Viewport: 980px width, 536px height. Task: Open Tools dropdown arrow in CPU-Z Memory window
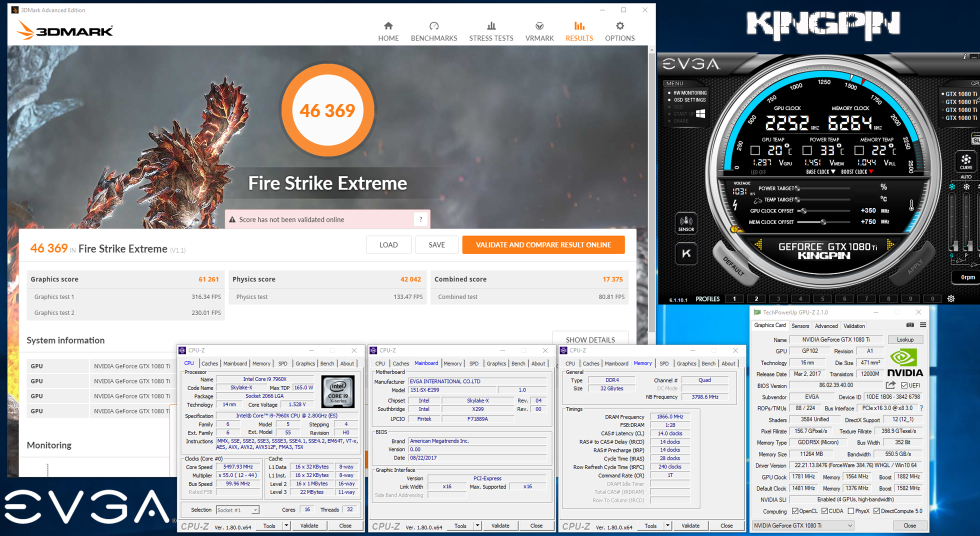pyautogui.click(x=667, y=525)
